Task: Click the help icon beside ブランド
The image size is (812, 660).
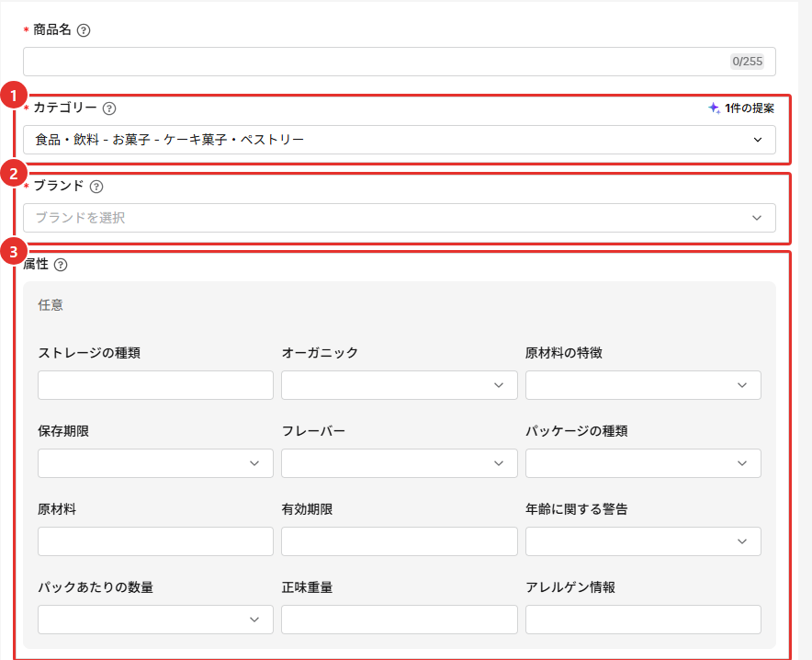Action: 96,187
